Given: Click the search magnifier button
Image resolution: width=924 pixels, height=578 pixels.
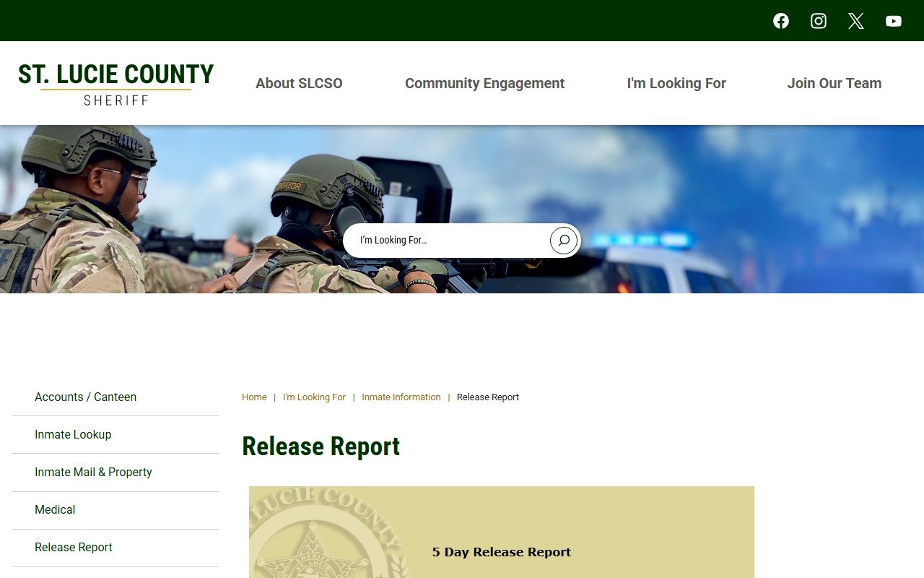Looking at the screenshot, I should tap(564, 241).
